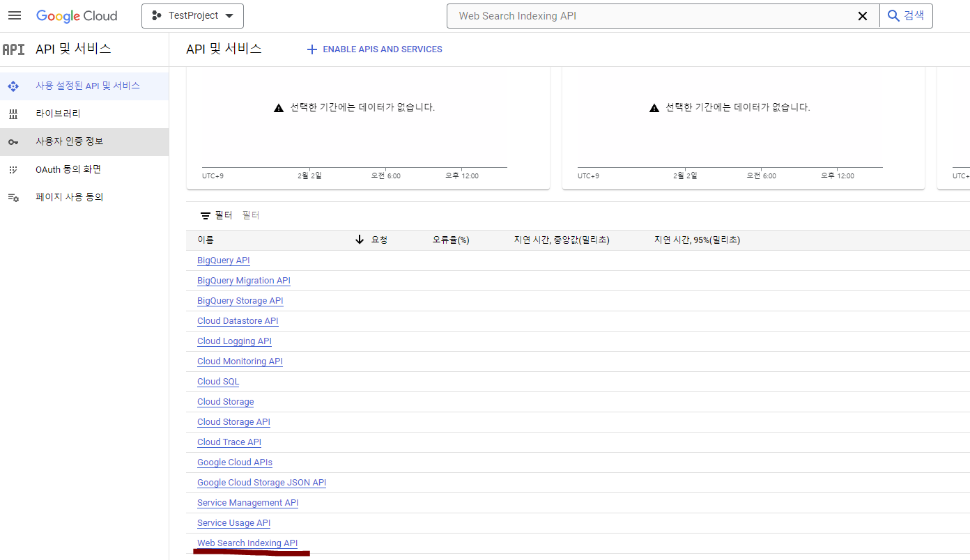Image resolution: width=970 pixels, height=560 pixels.
Task: Click the 검색 search button
Action: coord(907,15)
